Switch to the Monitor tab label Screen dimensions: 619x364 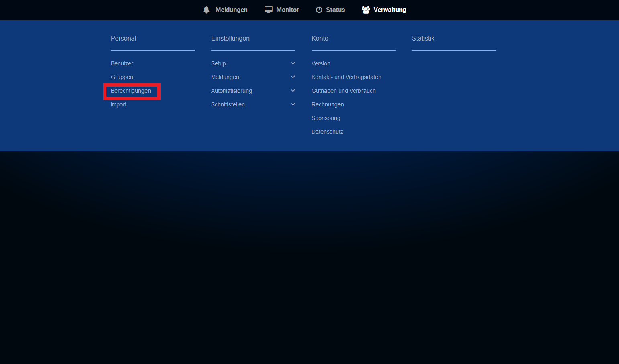[x=287, y=10]
